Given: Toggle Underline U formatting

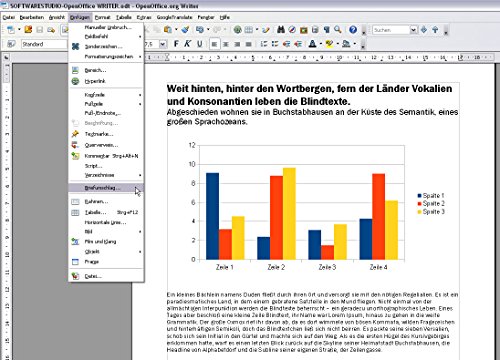Looking at the screenshot, I should [x=199, y=44].
